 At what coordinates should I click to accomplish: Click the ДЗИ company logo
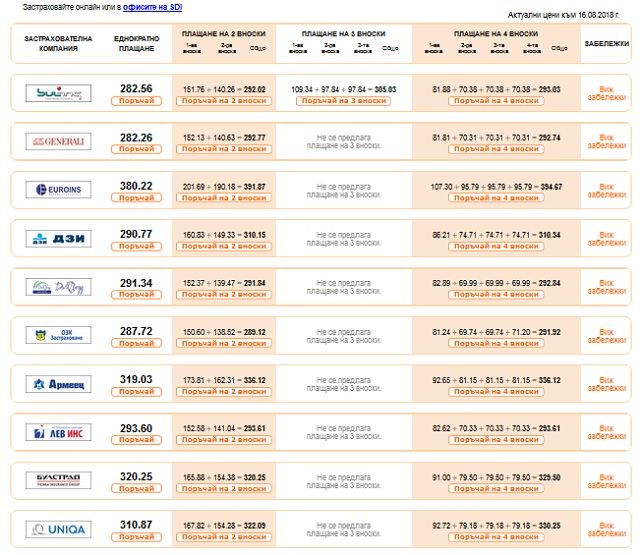pyautogui.click(x=58, y=238)
